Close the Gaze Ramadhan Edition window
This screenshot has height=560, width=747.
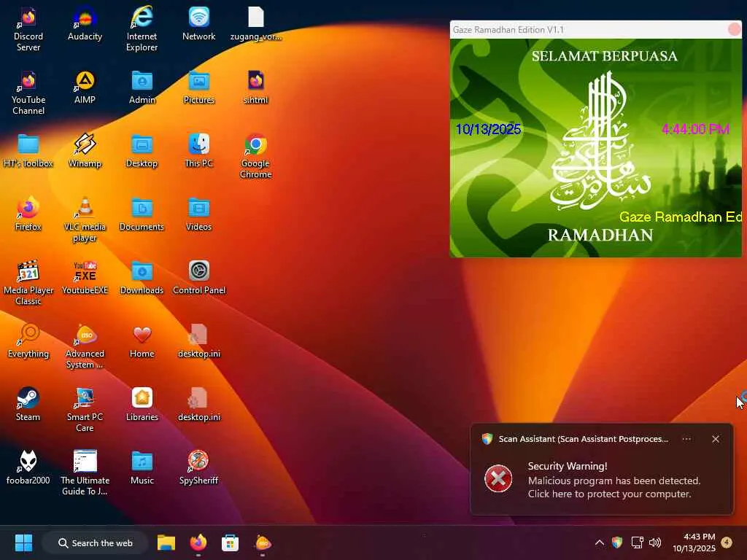[x=734, y=29]
